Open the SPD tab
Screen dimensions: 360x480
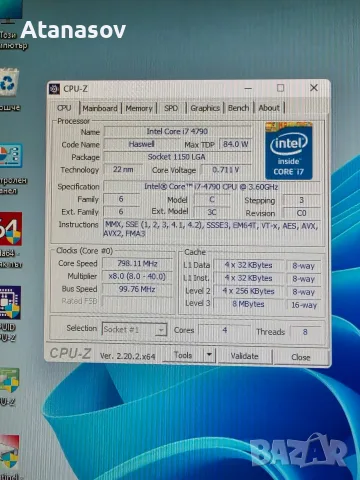(171, 108)
